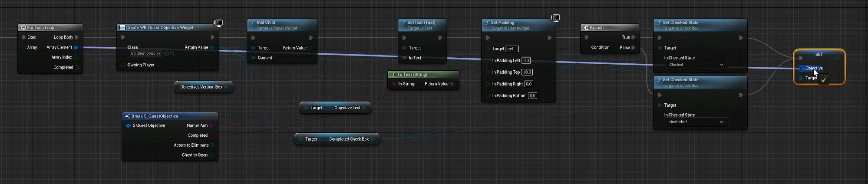This screenshot has width=868, height=184.
Task: Click the True execution pin on the Branch node
Action: [634, 37]
